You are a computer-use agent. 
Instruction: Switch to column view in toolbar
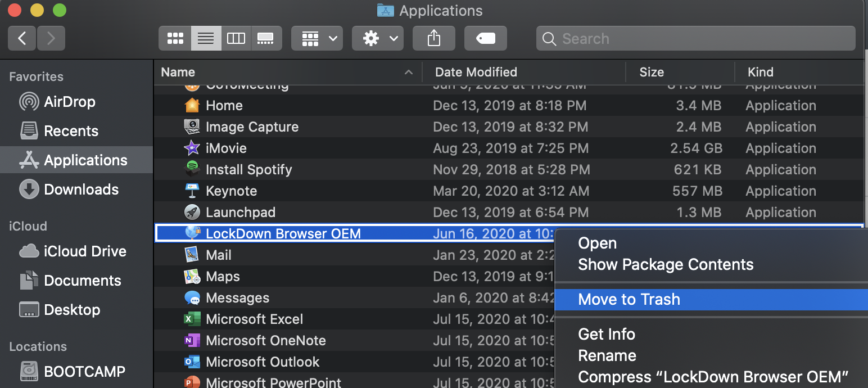pyautogui.click(x=236, y=38)
